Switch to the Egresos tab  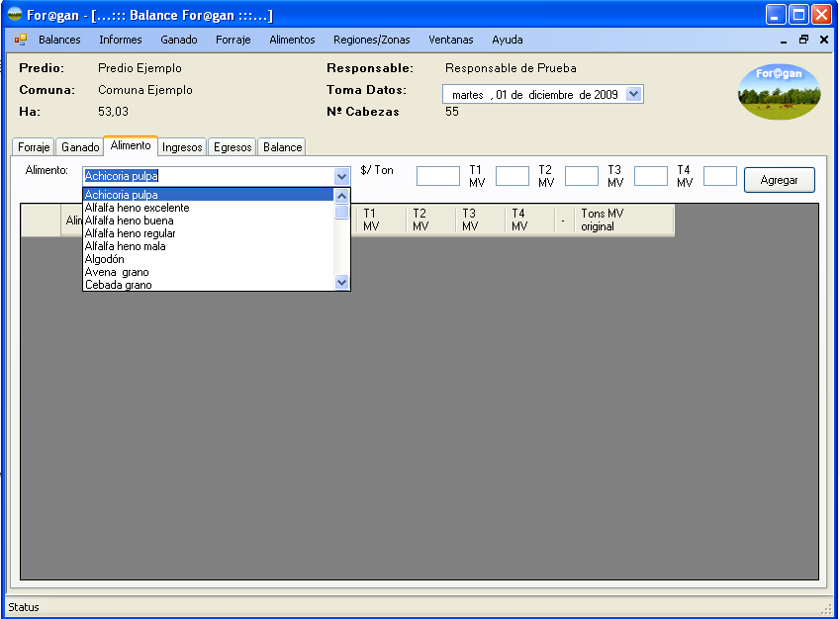tap(233, 147)
